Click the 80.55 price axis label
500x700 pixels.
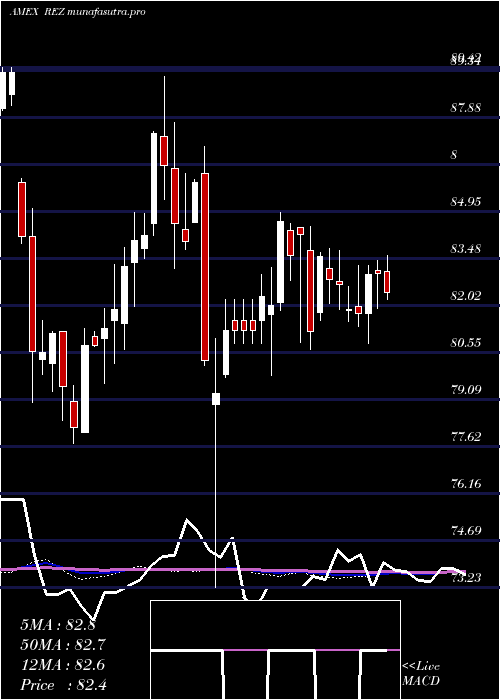click(x=466, y=342)
